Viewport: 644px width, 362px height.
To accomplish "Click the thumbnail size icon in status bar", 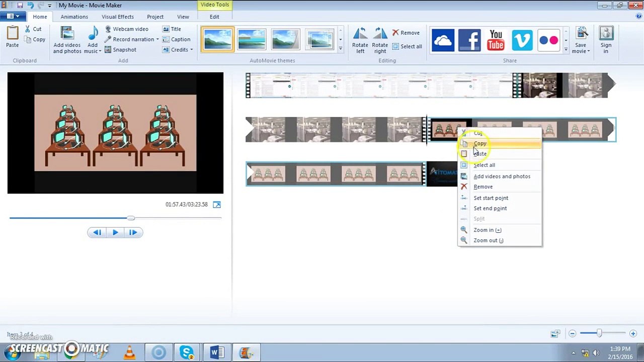I will pyautogui.click(x=555, y=333).
